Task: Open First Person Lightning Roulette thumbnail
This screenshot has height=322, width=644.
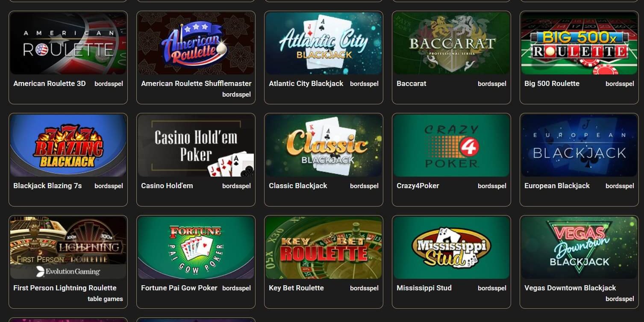Action: pyautogui.click(x=68, y=248)
